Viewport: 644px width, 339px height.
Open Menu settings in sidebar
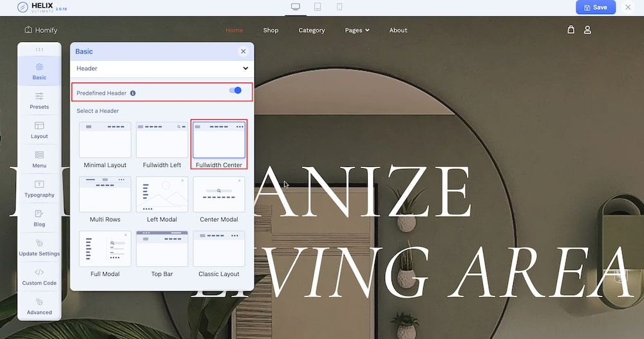click(39, 159)
